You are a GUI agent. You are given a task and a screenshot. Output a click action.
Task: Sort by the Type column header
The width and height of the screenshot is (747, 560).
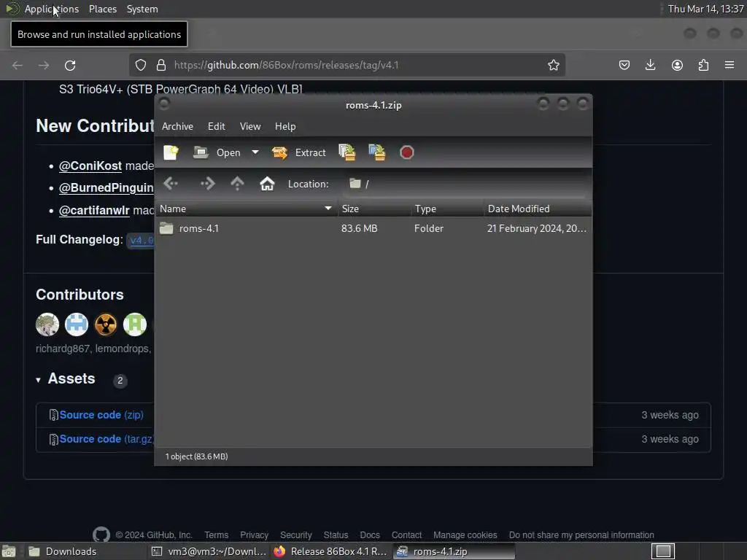tap(447, 209)
